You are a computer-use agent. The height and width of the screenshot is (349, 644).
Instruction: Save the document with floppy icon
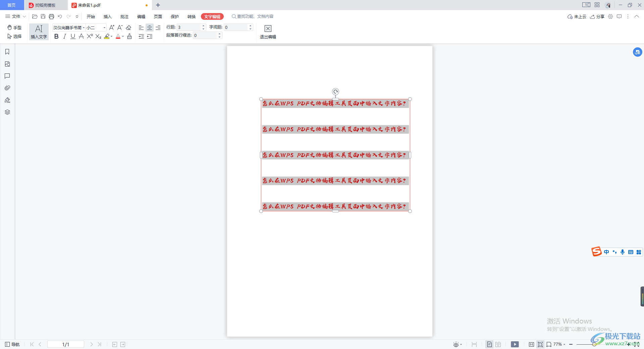click(x=43, y=16)
